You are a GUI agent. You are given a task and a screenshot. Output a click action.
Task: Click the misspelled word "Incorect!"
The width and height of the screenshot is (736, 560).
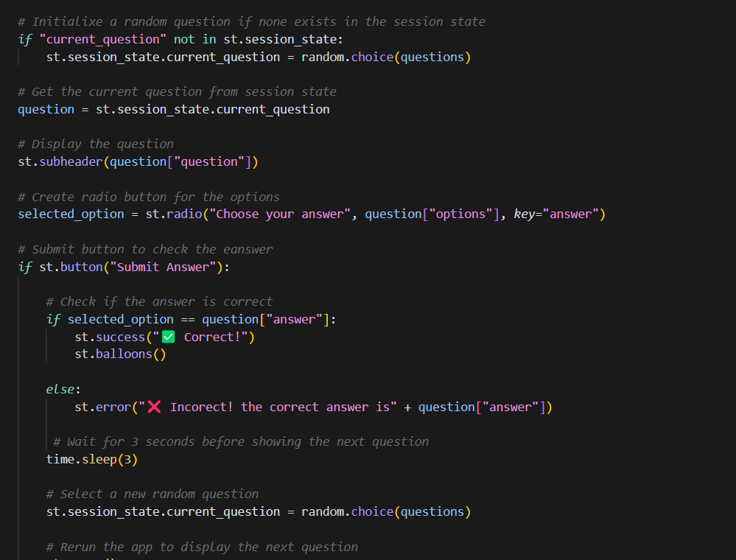tap(202, 407)
